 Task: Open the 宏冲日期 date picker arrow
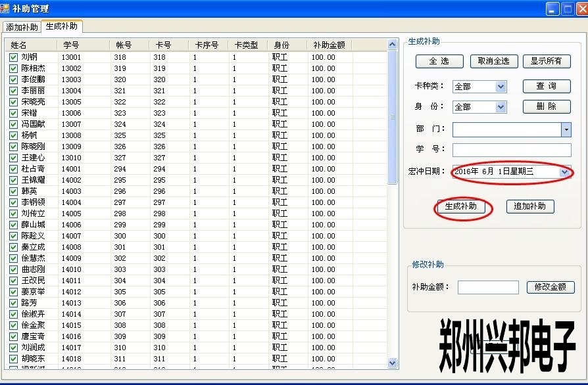tap(565, 172)
